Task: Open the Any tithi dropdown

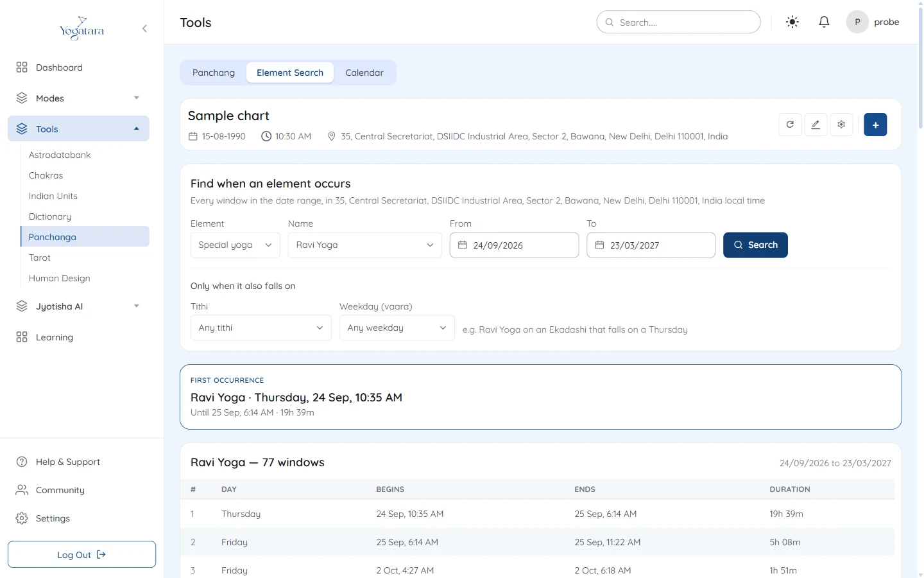Action: pyautogui.click(x=261, y=328)
